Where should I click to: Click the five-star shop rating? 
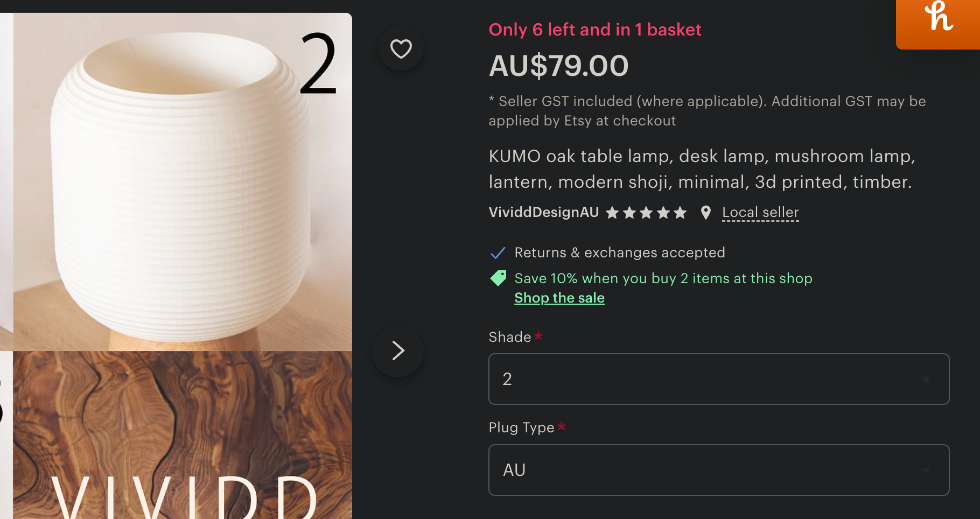point(646,213)
